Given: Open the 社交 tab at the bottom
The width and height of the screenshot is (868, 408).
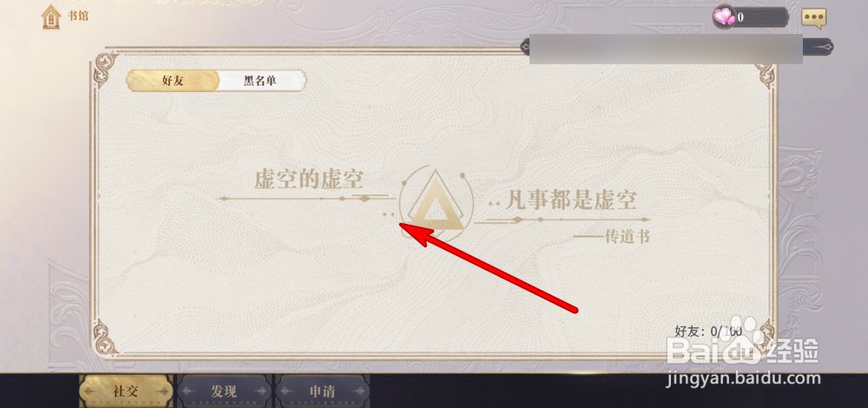Looking at the screenshot, I should click(126, 391).
